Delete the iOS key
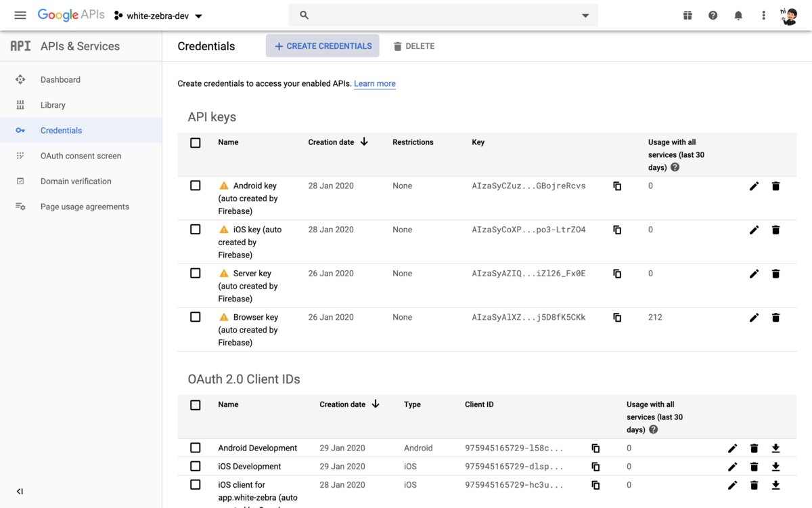Viewport: 812px width, 508px height. pyautogui.click(x=775, y=230)
